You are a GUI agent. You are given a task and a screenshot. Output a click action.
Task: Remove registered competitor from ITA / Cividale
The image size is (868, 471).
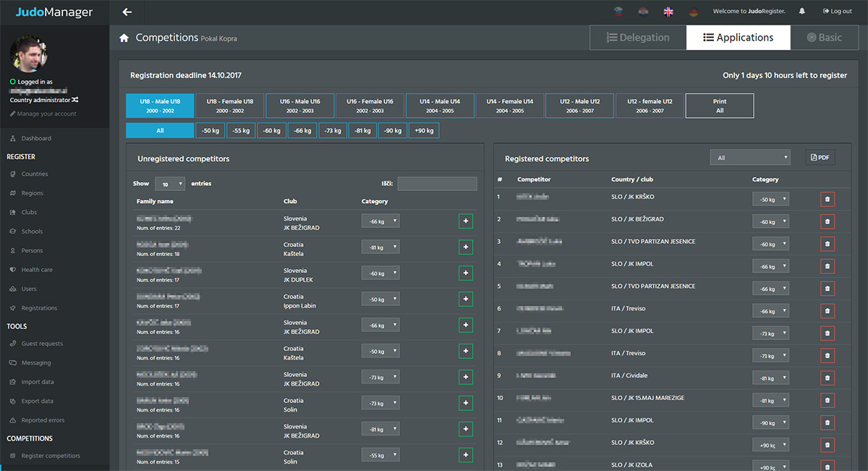pos(827,378)
